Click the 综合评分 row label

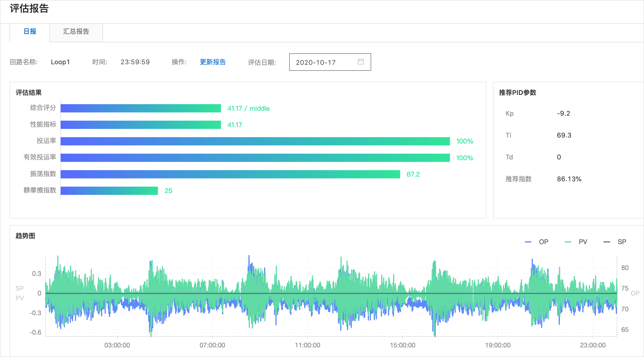43,108
